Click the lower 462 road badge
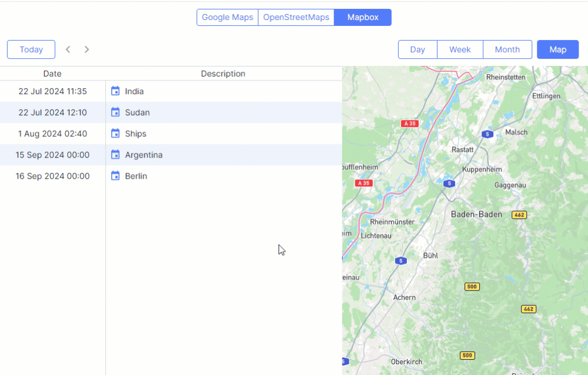The image size is (588, 375). point(529,309)
